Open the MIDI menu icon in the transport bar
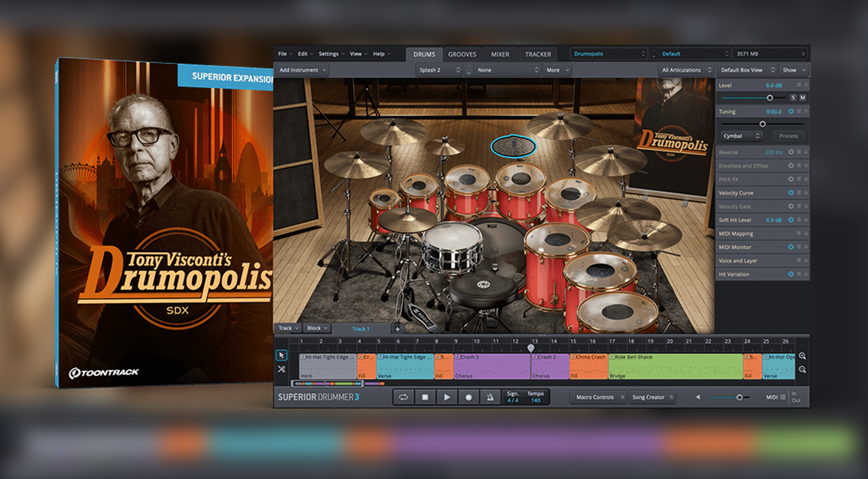 (783, 397)
